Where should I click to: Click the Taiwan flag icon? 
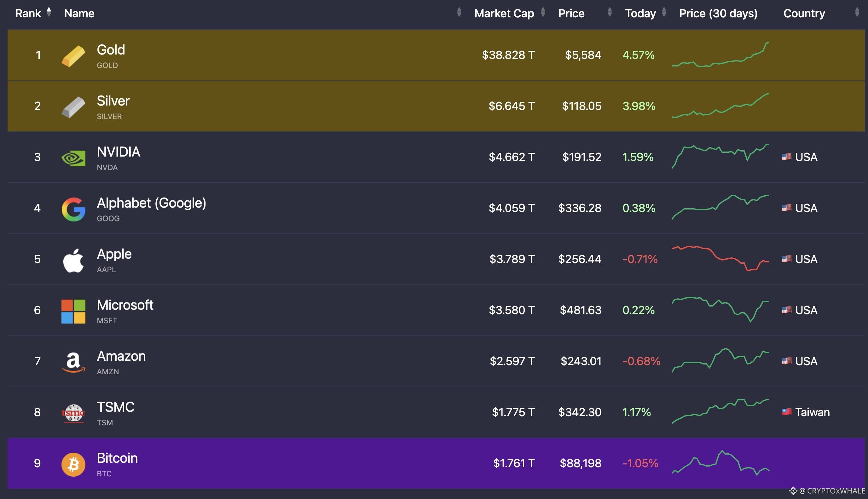[786, 412]
